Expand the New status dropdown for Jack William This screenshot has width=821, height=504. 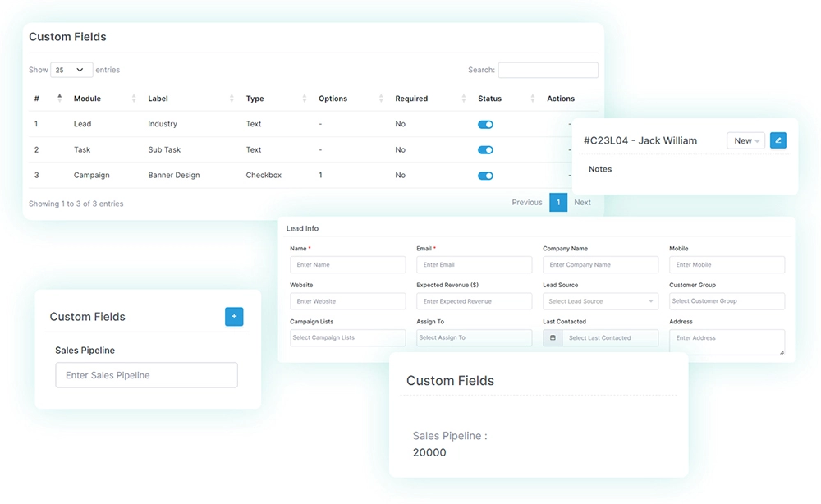(745, 140)
